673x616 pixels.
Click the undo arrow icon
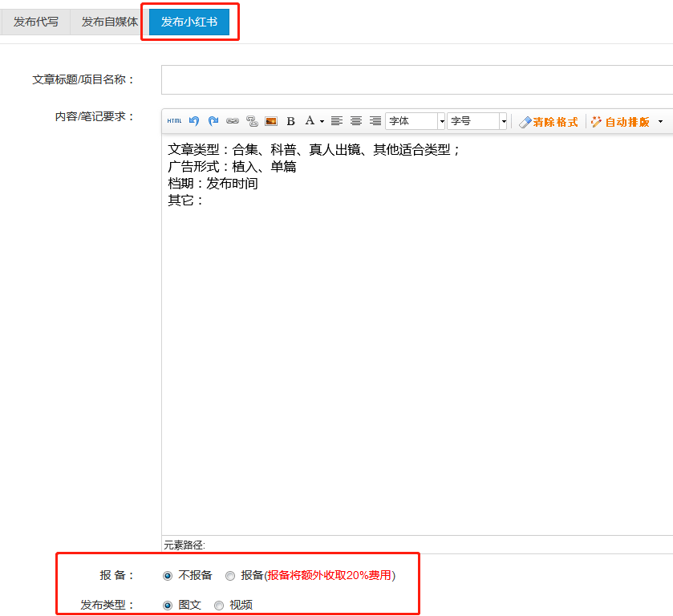[194, 121]
